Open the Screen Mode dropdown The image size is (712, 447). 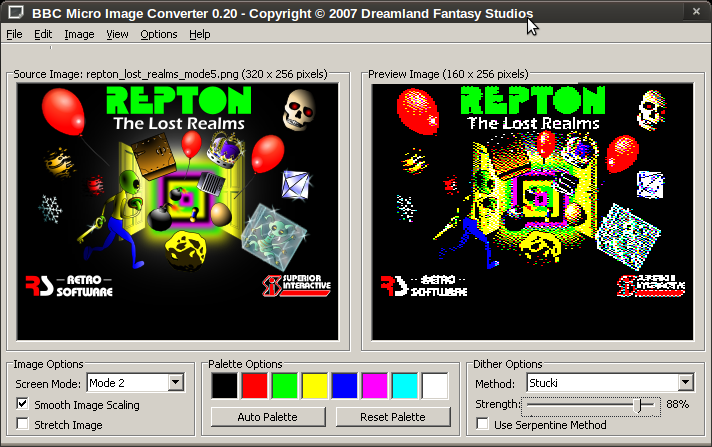pos(176,382)
